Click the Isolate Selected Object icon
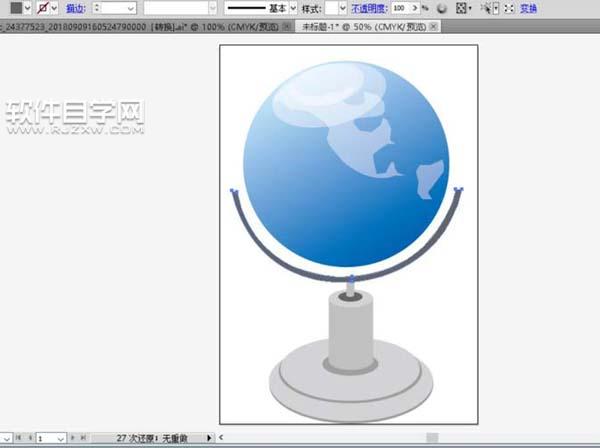 click(509, 8)
